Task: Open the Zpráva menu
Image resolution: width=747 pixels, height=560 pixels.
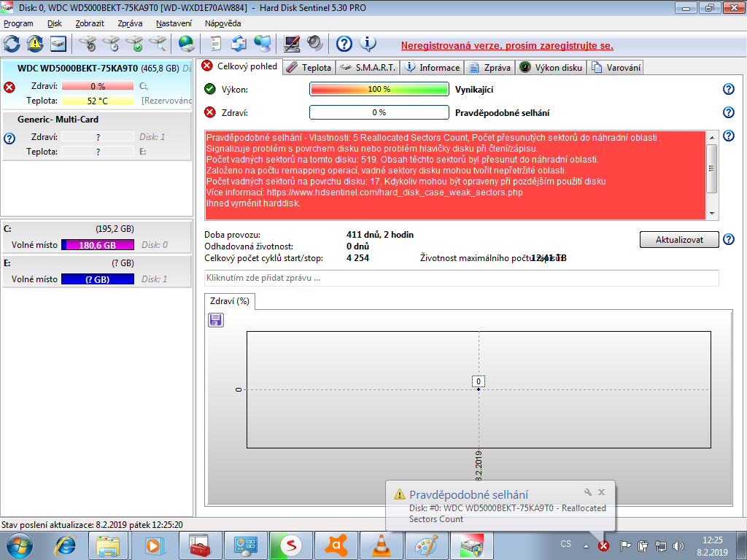Action: click(130, 23)
